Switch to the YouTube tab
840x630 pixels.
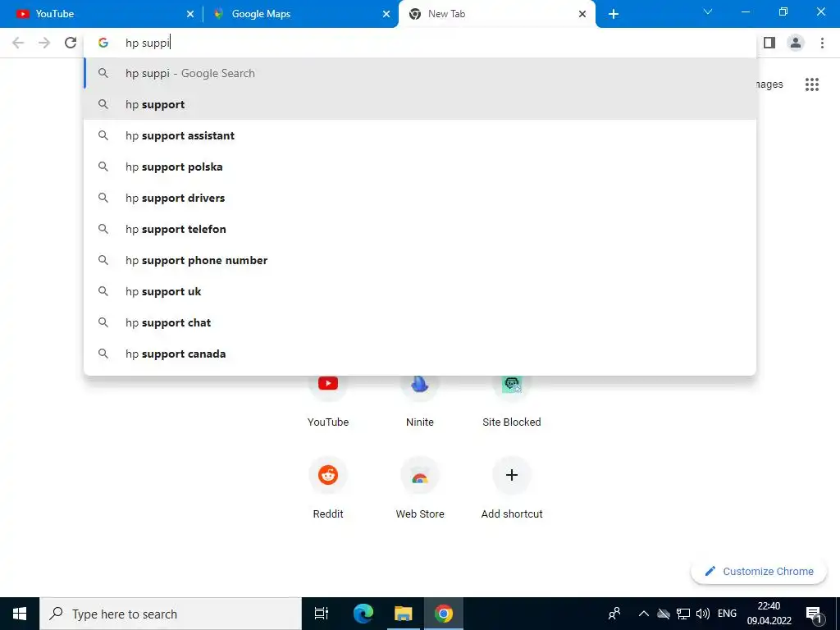pos(102,14)
